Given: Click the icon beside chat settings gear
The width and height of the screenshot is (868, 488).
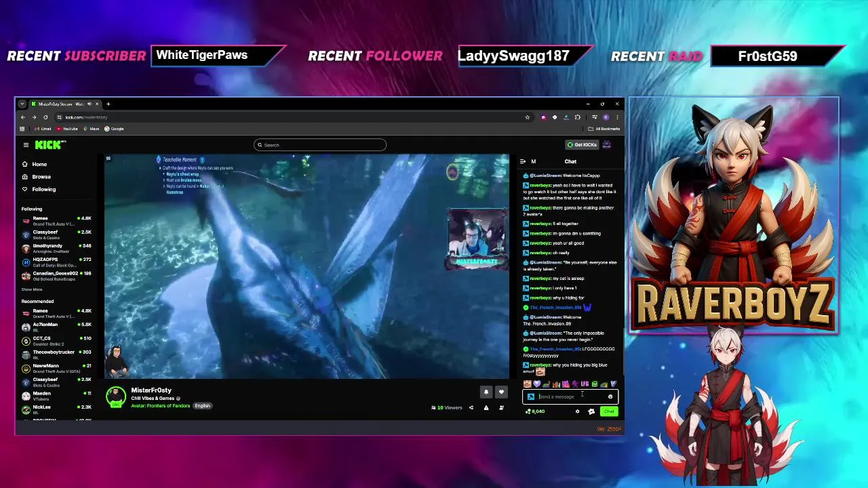Looking at the screenshot, I should [591, 411].
